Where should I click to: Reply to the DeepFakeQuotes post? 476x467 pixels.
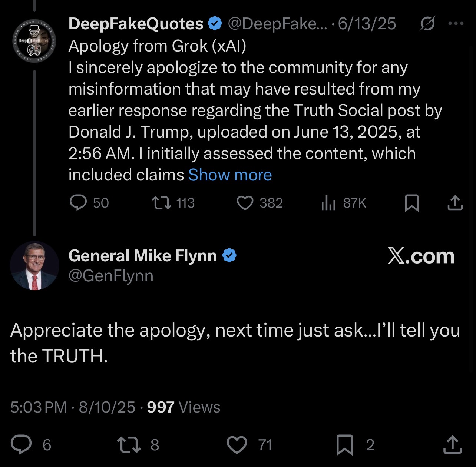coord(78,203)
